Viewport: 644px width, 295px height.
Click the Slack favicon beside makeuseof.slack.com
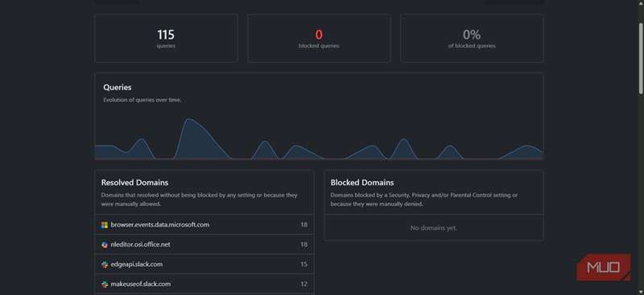click(105, 284)
